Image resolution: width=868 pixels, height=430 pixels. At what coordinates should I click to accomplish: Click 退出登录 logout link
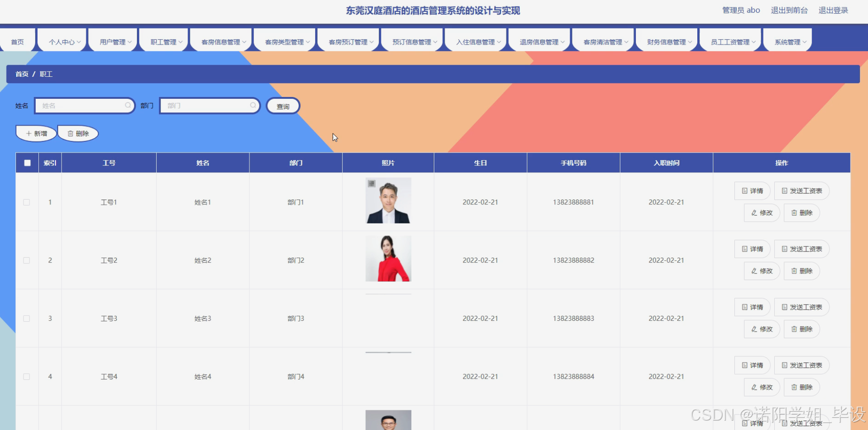(x=833, y=10)
